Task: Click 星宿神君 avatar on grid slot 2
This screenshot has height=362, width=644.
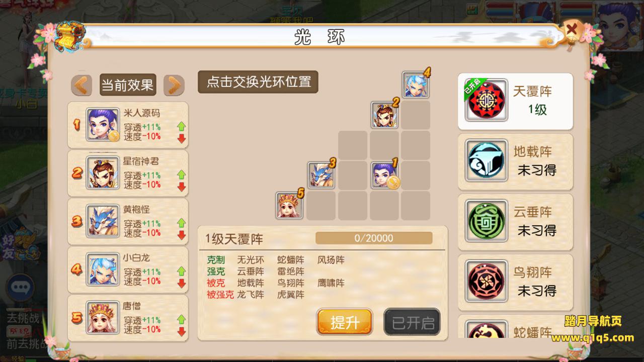Action: point(385,115)
